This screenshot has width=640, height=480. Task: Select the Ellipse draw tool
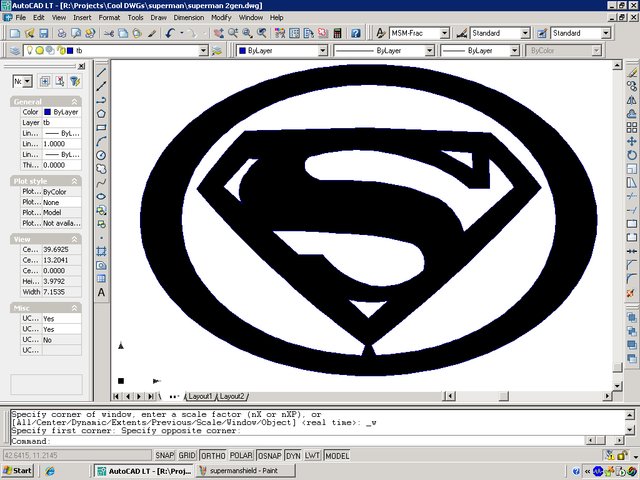tap(102, 196)
